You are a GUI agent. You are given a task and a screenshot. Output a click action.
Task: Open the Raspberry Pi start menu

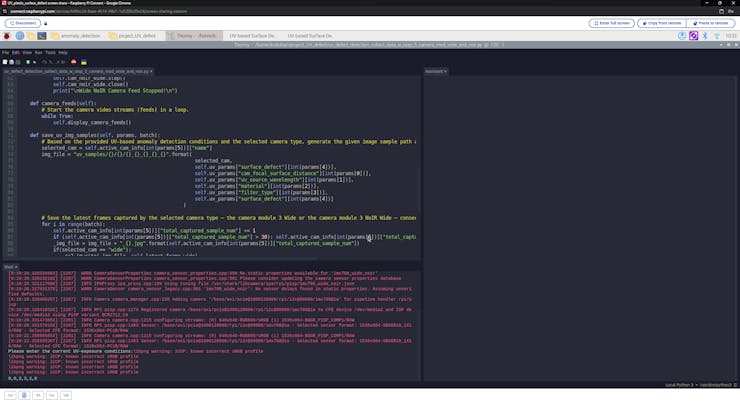pos(6,35)
